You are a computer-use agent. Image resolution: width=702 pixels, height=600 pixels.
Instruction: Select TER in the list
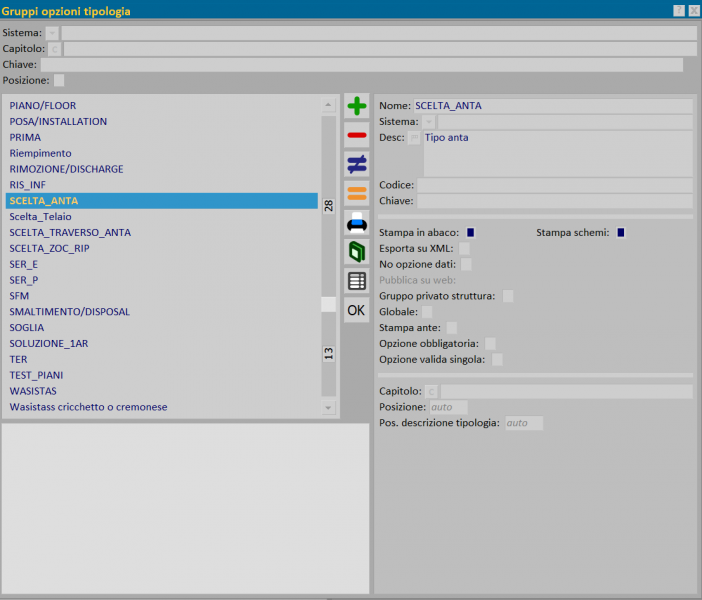(x=162, y=360)
